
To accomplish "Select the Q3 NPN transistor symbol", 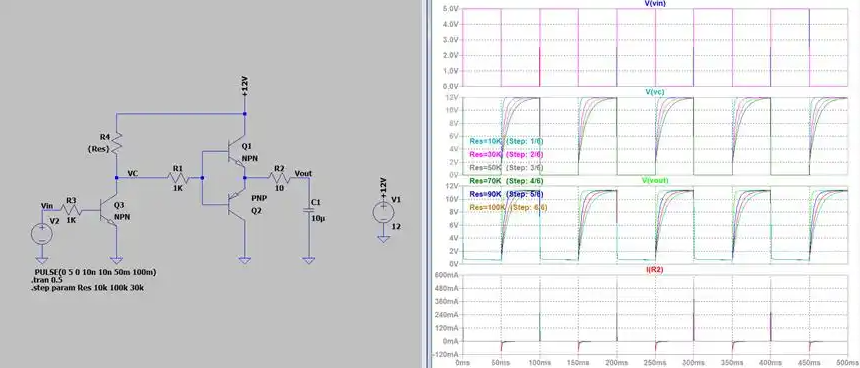I will click(x=109, y=210).
